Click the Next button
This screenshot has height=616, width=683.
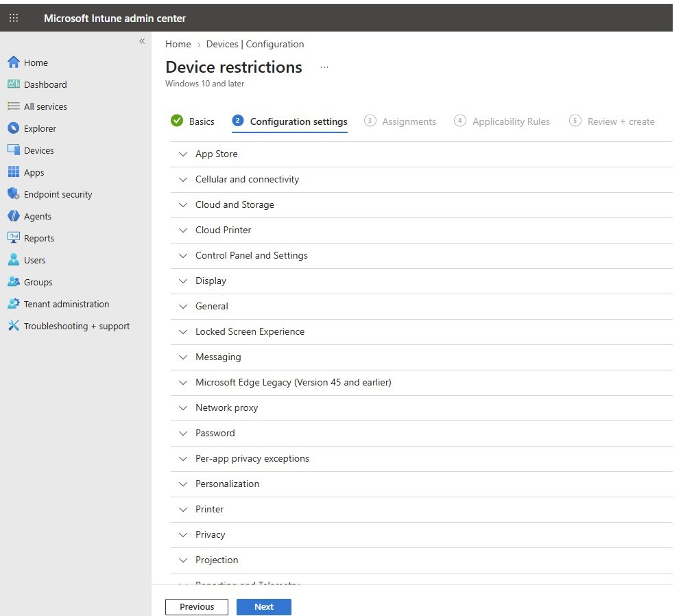(x=264, y=607)
